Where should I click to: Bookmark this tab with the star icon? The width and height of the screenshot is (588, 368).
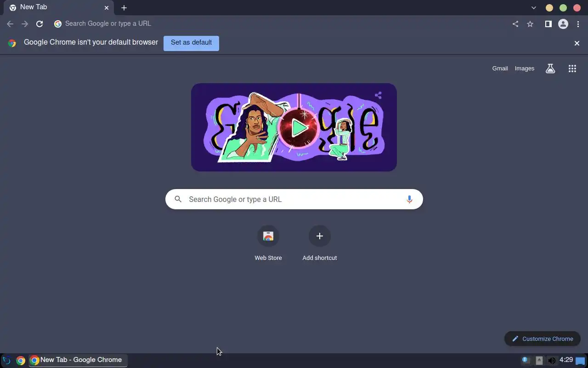(x=530, y=24)
